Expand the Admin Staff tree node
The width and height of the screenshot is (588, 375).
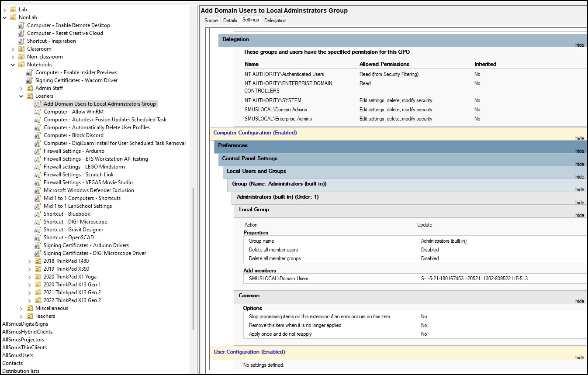click(x=21, y=88)
